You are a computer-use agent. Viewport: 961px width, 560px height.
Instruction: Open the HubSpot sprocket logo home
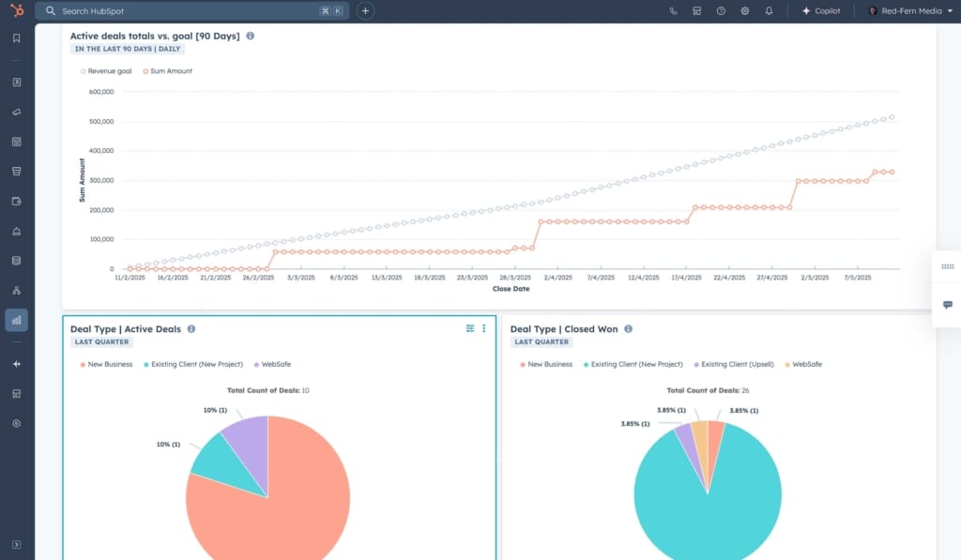point(17,10)
